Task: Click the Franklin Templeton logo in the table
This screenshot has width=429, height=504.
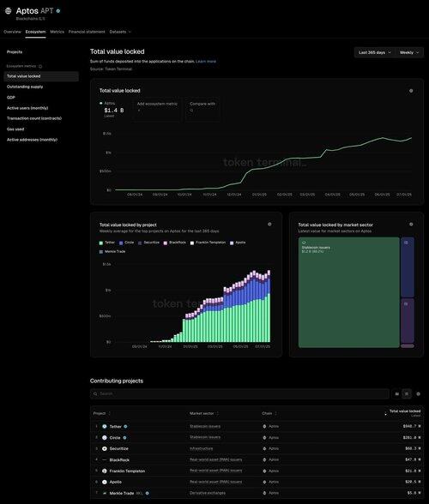Action: pos(105,471)
